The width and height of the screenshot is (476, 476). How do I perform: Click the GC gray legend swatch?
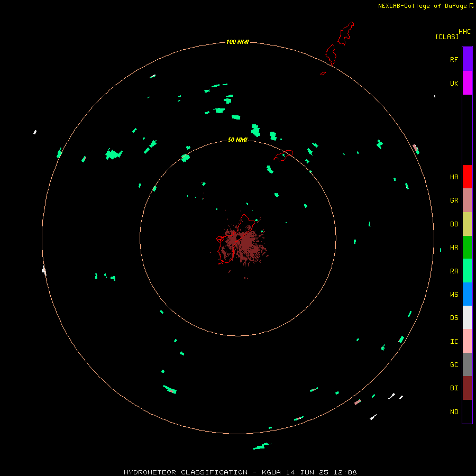467,364
